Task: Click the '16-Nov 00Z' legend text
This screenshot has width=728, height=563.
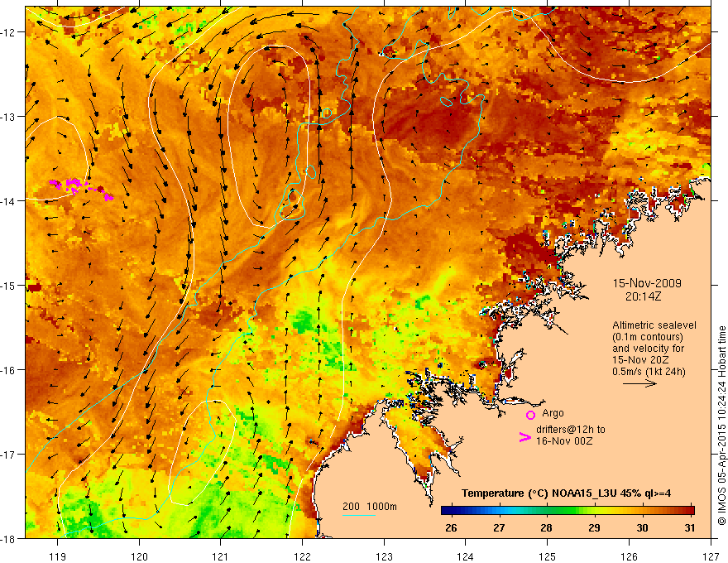Action: tap(564, 441)
